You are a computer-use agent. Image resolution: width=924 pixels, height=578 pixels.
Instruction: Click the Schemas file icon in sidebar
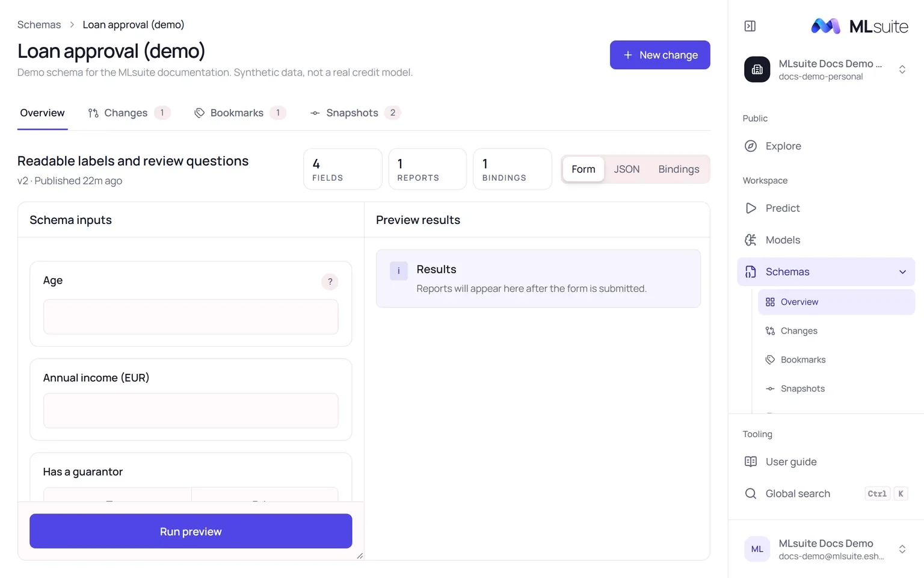[750, 272]
